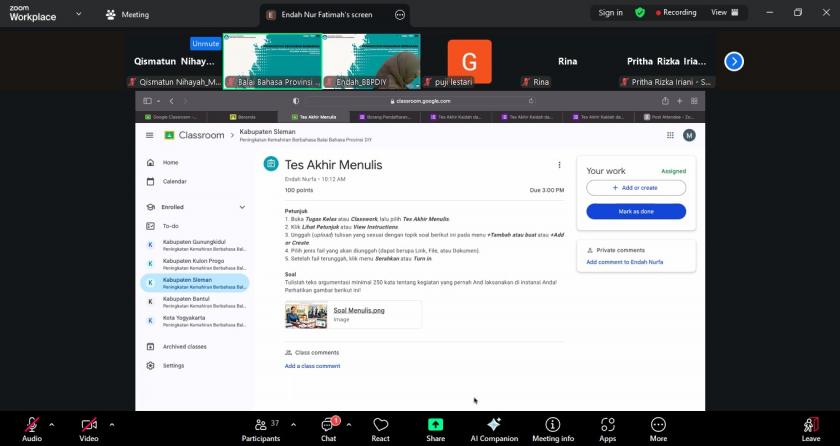The width and height of the screenshot is (840, 446).
Task: Turn on the Video camera
Action: tap(89, 428)
